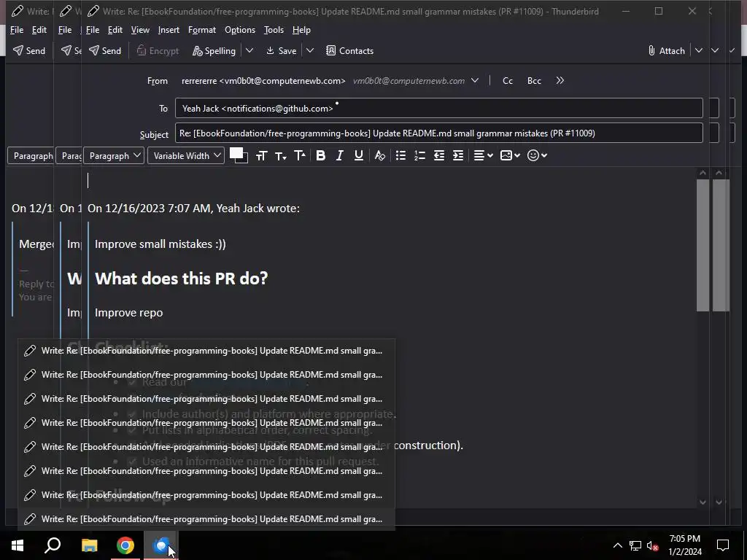Open the insert image dropdown

[510, 156]
